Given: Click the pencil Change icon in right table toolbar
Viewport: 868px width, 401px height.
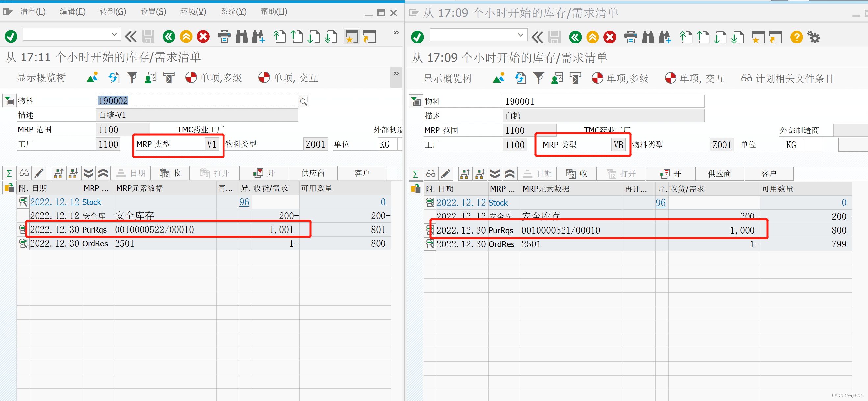Looking at the screenshot, I should 445,174.
